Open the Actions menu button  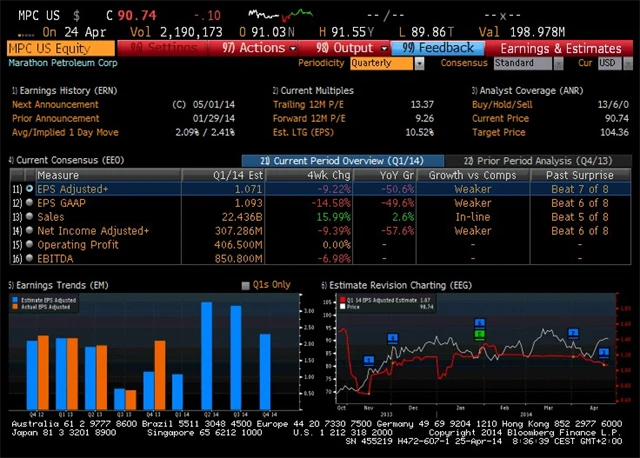[258, 48]
